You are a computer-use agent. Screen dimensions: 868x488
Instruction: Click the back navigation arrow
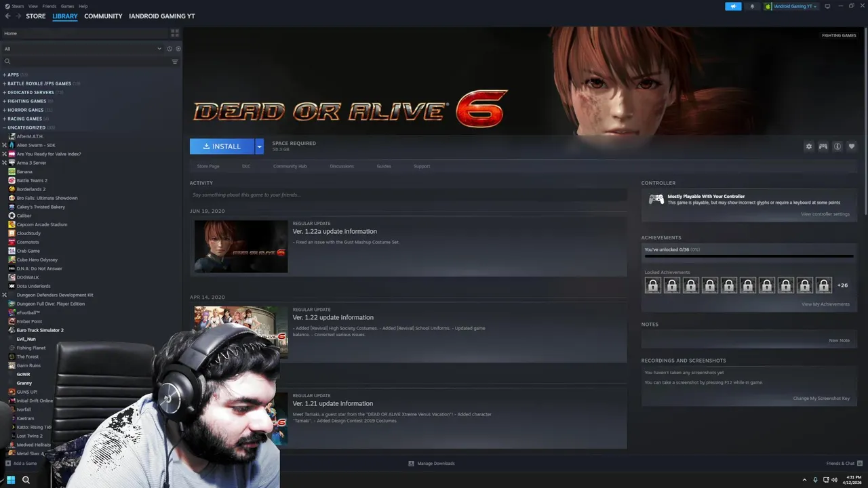coord(7,16)
